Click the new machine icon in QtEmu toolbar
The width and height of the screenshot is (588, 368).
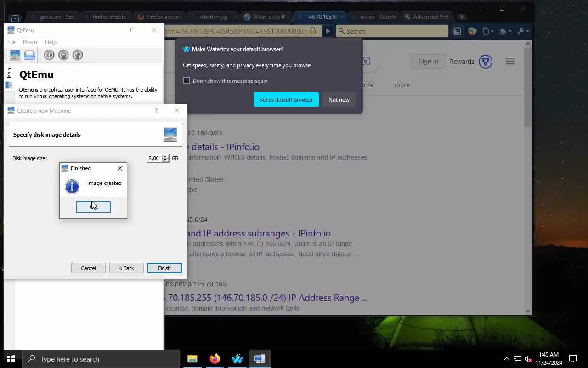click(15, 55)
